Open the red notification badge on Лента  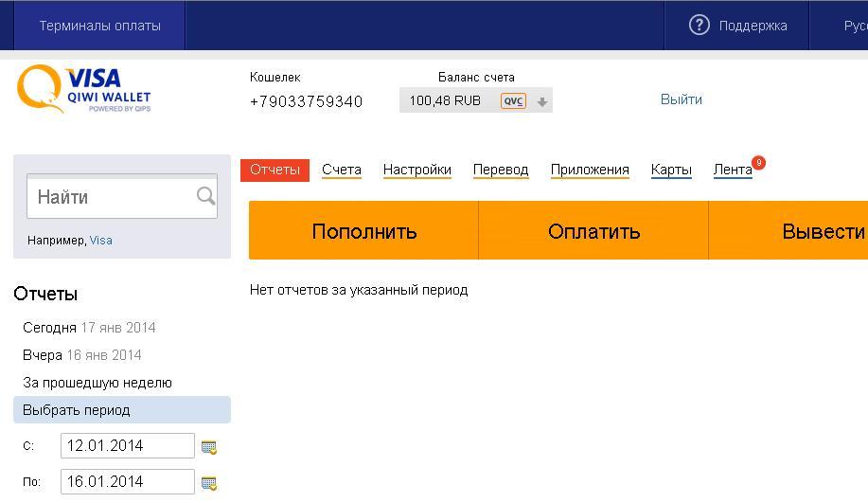pos(758,163)
